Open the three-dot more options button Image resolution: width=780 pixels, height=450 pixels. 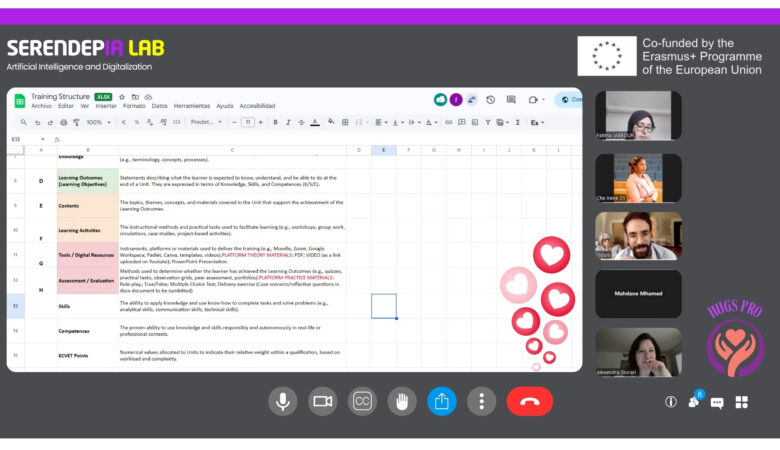(482, 401)
